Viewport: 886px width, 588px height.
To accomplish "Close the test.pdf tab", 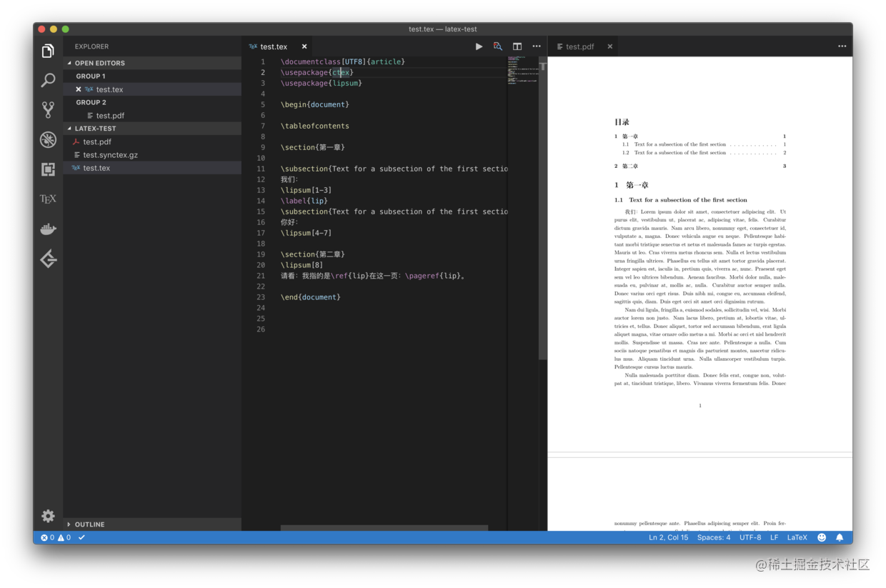I will [610, 46].
